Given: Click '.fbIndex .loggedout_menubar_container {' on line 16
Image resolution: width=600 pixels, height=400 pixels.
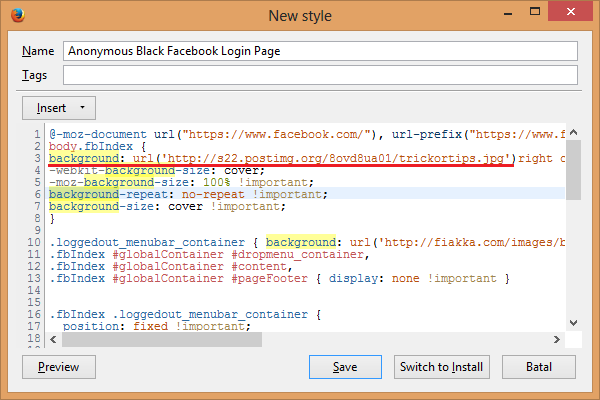Looking at the screenshot, I should pos(185,314).
